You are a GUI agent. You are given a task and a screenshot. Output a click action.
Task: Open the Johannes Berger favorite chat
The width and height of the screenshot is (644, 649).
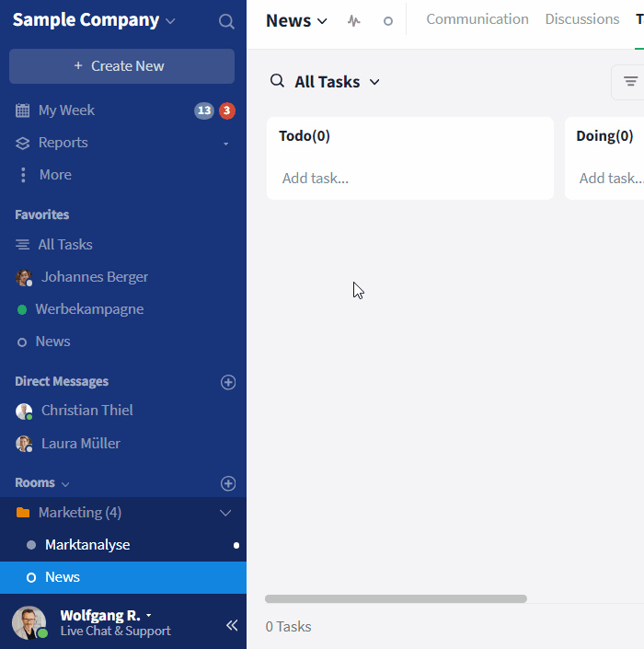tap(95, 277)
